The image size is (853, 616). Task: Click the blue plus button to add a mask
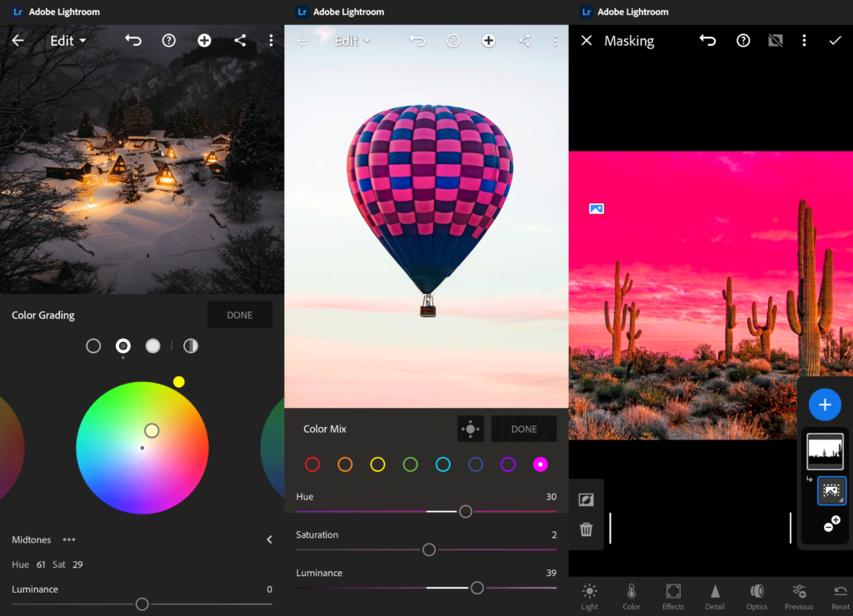pyautogui.click(x=825, y=405)
